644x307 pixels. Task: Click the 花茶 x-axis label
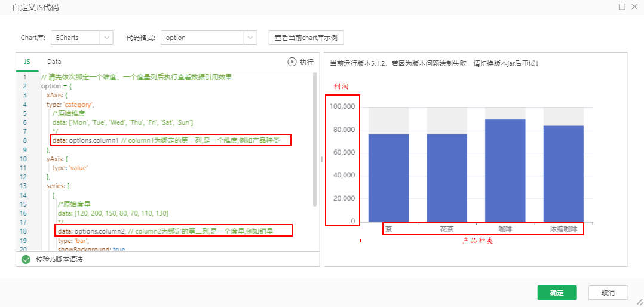click(x=447, y=229)
